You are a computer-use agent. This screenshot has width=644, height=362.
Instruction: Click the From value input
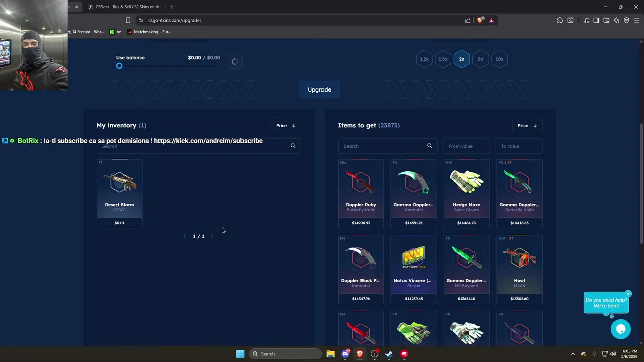click(x=466, y=146)
